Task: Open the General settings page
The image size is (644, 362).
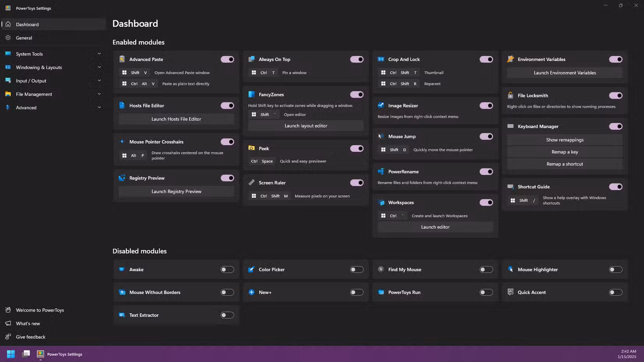Action: pos(24,38)
